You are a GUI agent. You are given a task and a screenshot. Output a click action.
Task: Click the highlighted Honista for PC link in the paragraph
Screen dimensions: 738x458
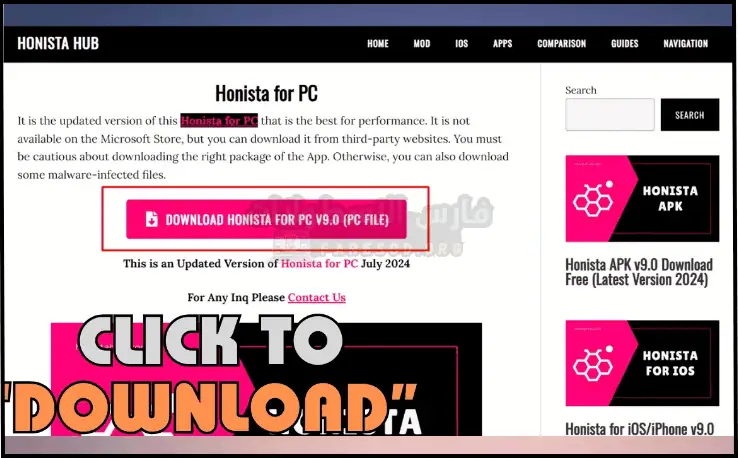(x=219, y=121)
